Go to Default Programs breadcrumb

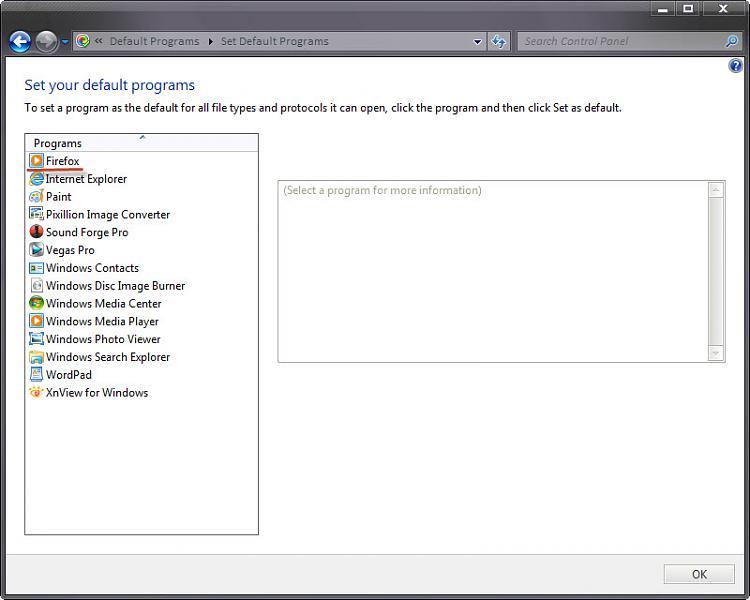pos(154,42)
